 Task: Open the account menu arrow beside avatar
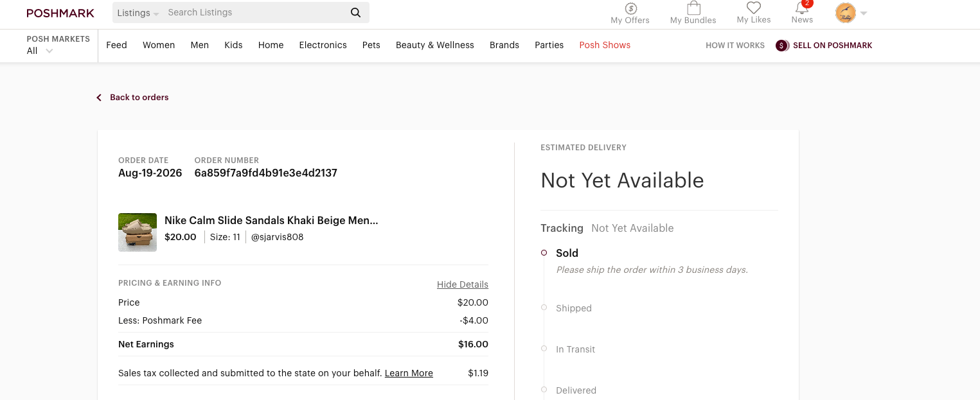point(864,13)
